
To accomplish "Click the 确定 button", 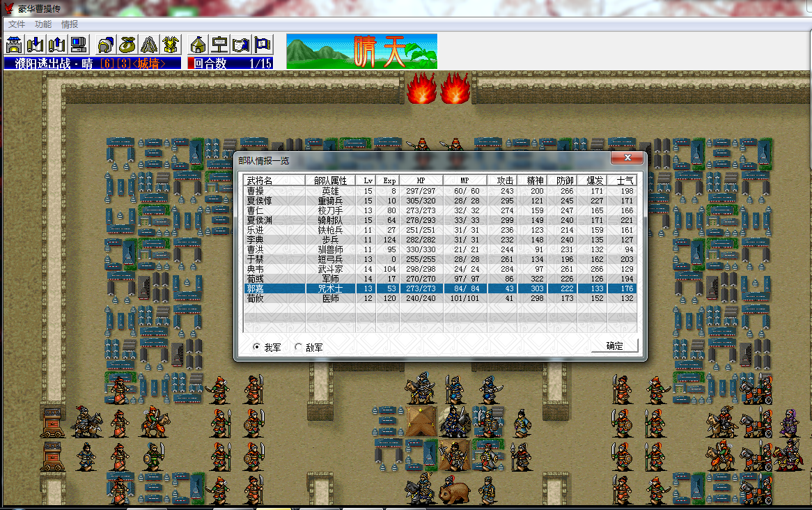I will [615, 346].
